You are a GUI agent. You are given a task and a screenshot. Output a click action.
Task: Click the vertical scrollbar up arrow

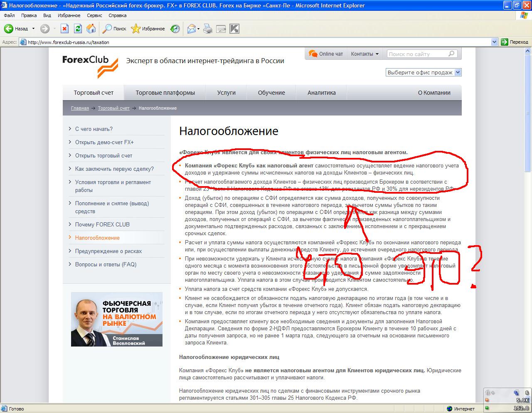tap(528, 51)
